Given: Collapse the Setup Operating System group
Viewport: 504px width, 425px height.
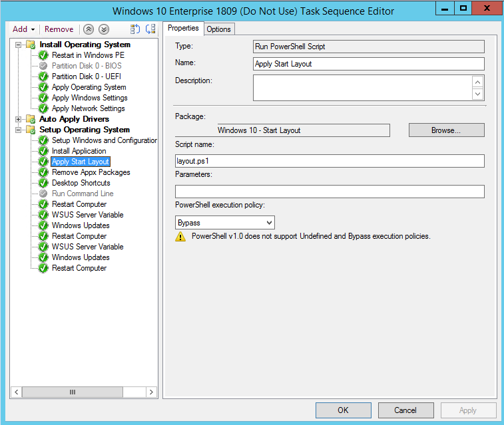Looking at the screenshot, I should 19,130.
